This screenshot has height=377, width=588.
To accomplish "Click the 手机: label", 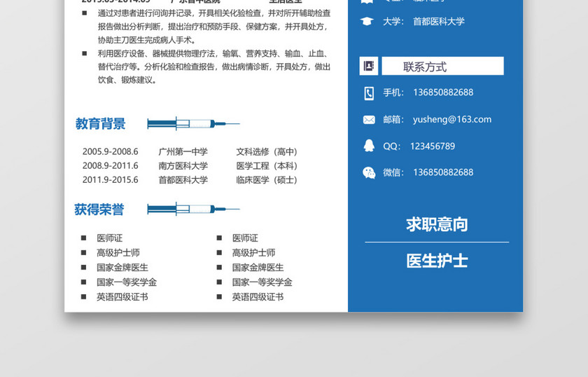I will pyautogui.click(x=393, y=92).
